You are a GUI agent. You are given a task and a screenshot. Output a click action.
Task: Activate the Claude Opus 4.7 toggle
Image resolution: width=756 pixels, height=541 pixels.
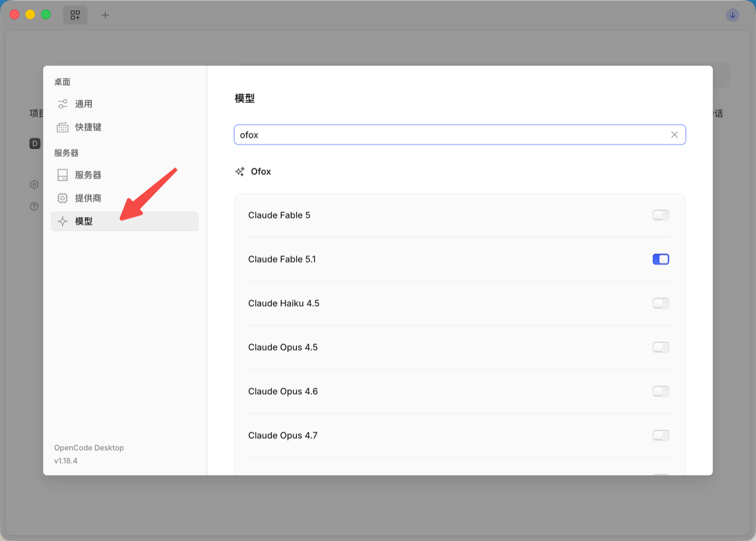661,435
